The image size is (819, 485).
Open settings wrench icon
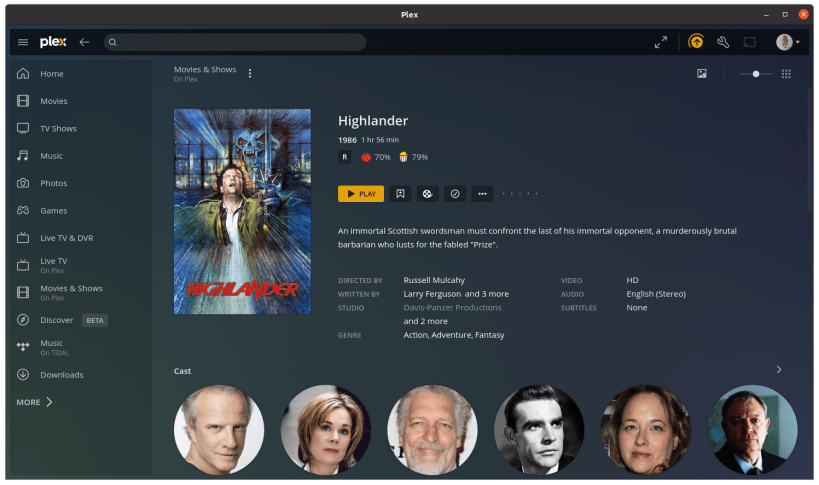point(723,42)
